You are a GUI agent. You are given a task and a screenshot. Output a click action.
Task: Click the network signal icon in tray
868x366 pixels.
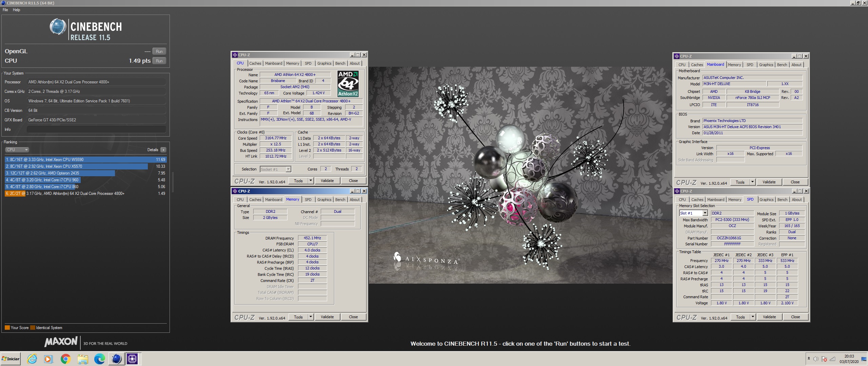(832, 359)
